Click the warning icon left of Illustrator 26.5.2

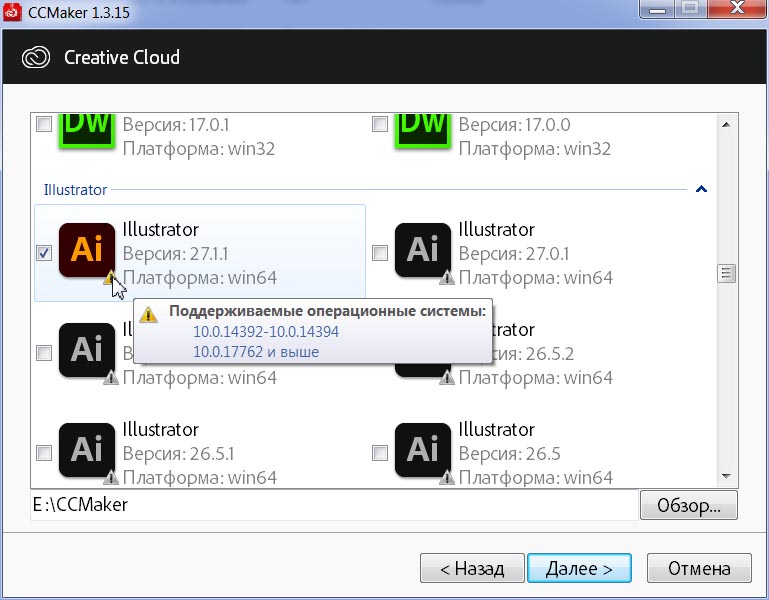[x=111, y=378]
